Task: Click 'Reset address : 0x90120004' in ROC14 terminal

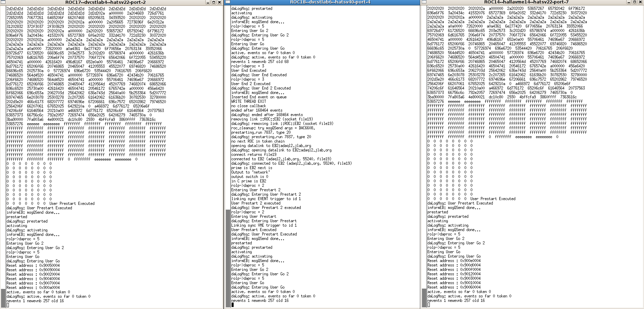Action: click(x=454, y=274)
